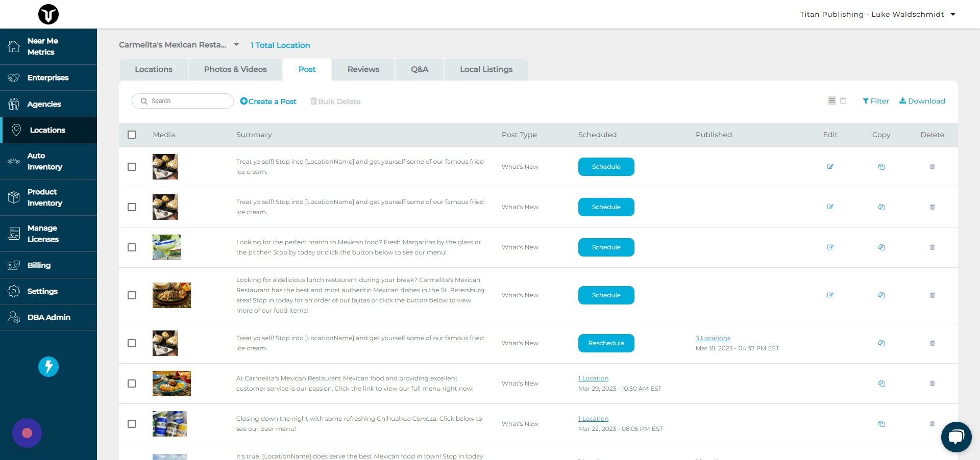Delete the Fresh Margaritas post

click(933, 247)
